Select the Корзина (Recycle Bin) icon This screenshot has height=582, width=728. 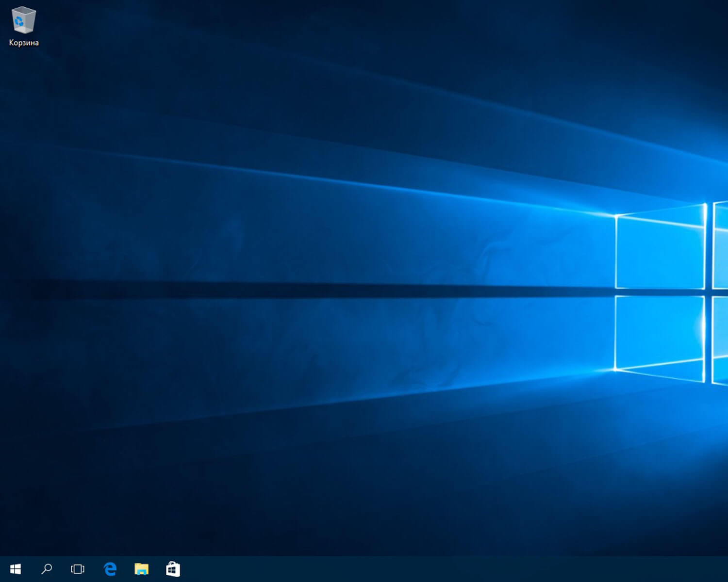click(23, 20)
